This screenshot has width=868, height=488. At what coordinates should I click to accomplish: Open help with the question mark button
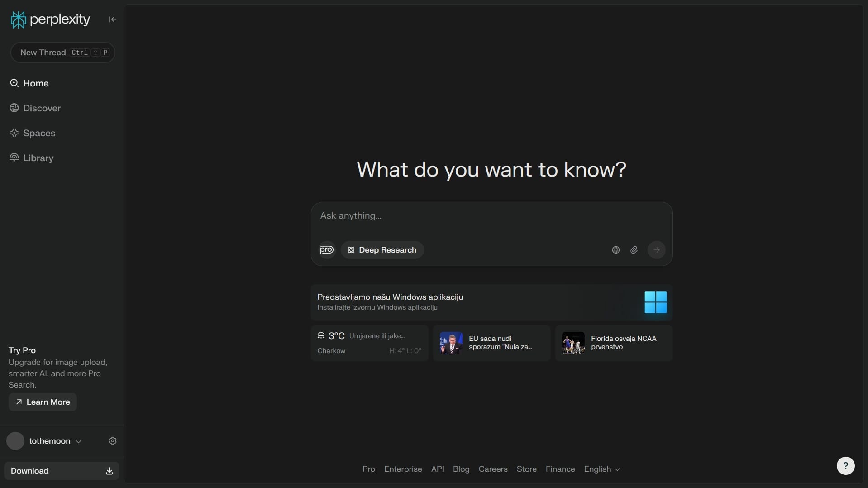(x=845, y=466)
